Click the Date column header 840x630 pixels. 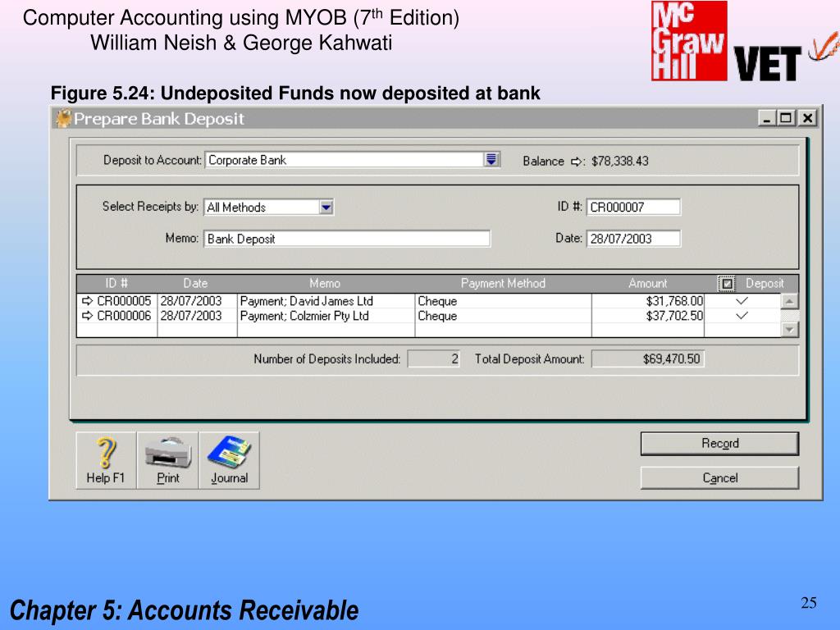click(195, 283)
